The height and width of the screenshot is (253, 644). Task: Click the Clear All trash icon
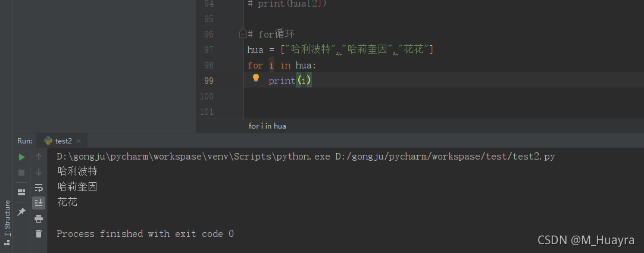pos(39,234)
